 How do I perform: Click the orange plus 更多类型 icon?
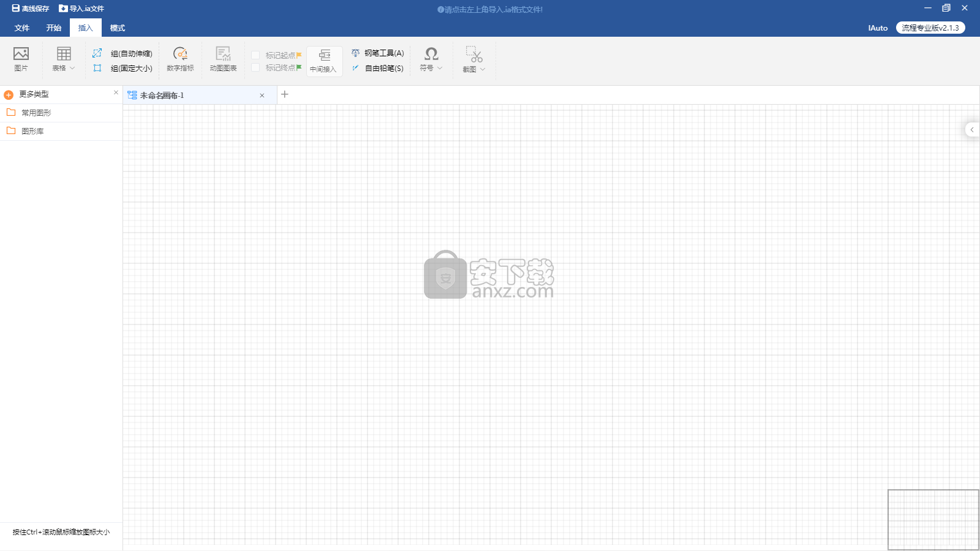pos(9,95)
